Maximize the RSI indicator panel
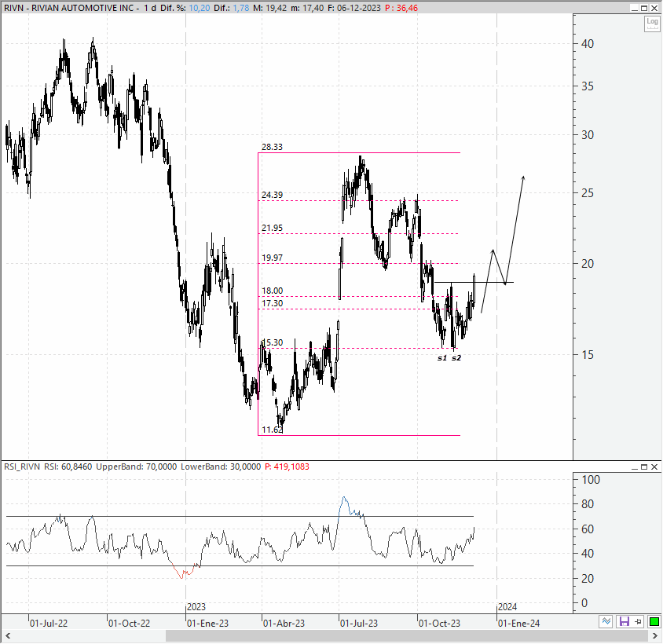Image resolution: width=663 pixels, height=644 pixels. pos(644,467)
